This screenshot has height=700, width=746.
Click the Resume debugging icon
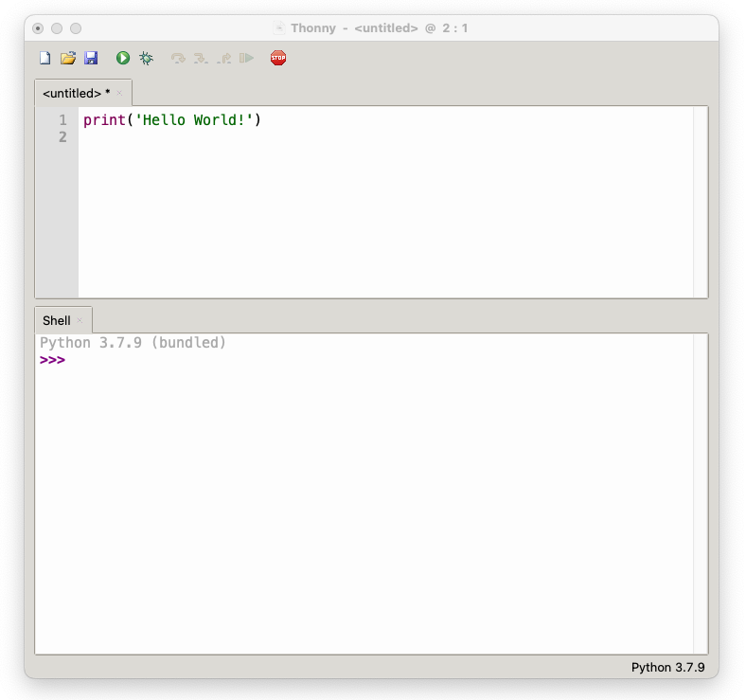247,58
